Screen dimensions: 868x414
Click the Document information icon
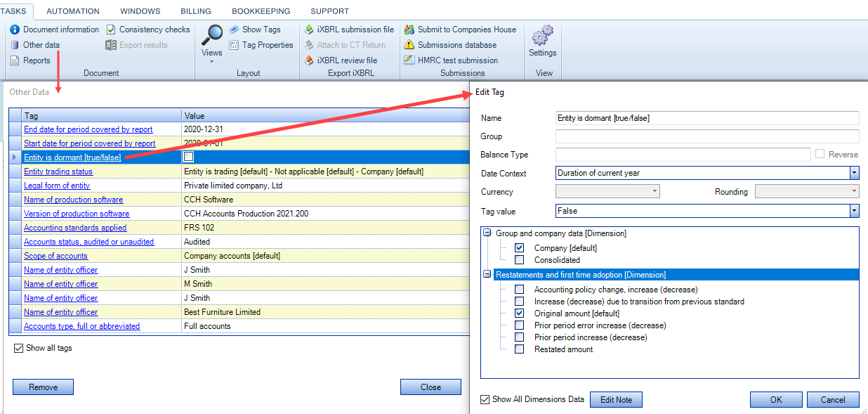click(x=15, y=30)
